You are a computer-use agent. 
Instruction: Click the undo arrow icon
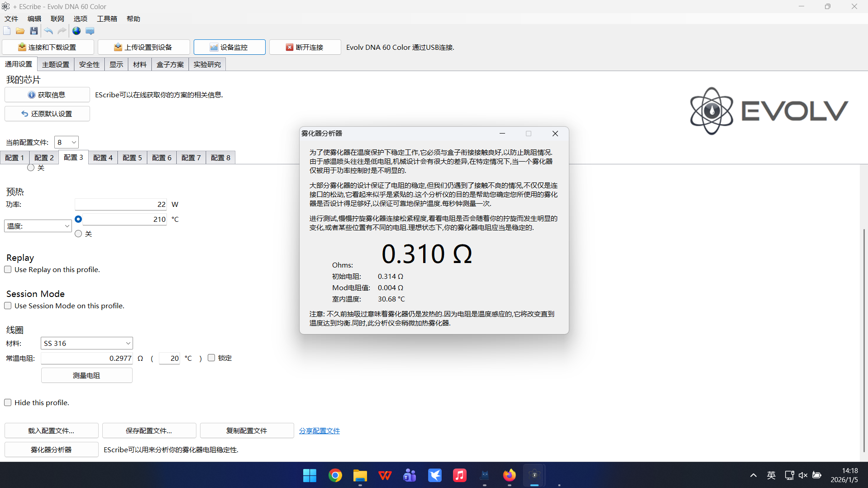pyautogui.click(x=48, y=31)
